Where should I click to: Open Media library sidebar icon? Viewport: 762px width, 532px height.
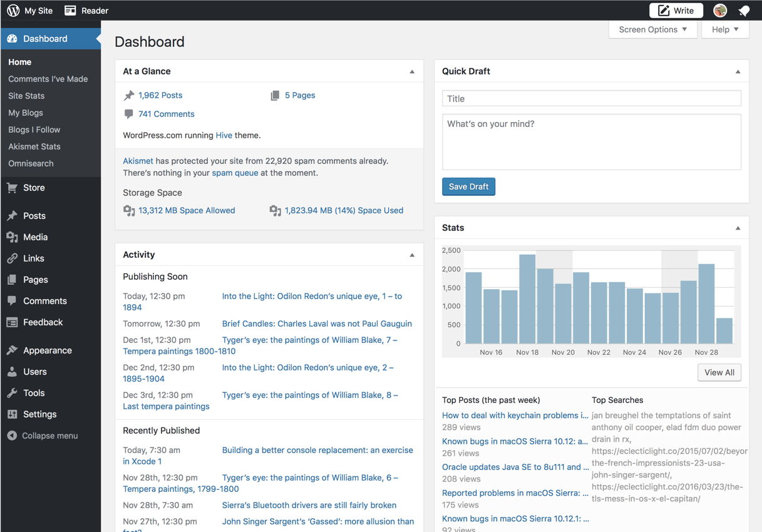click(12, 237)
